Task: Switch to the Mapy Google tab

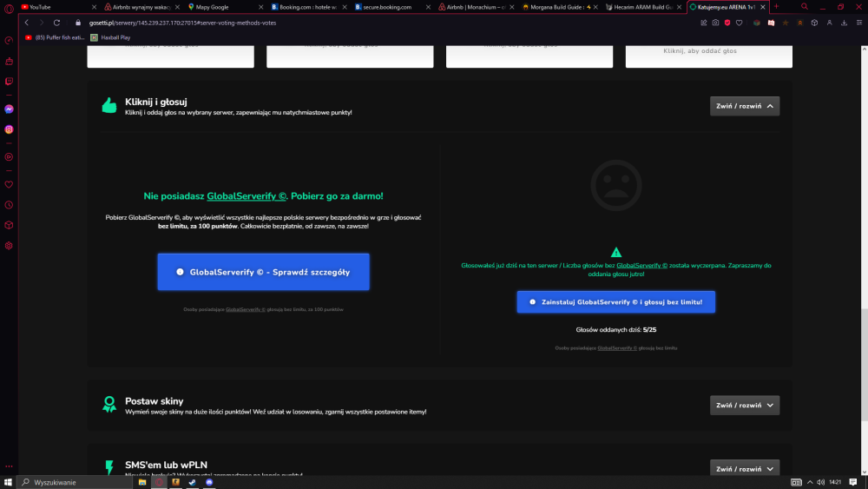Action: point(225,7)
